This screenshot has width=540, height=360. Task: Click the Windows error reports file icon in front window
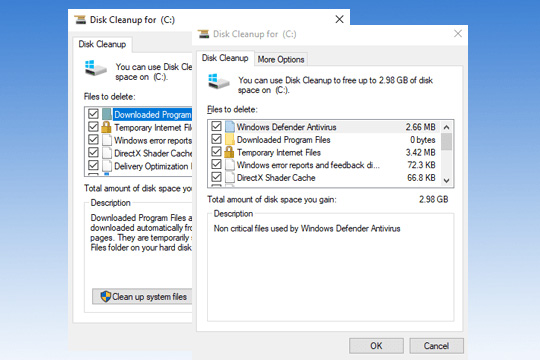click(x=230, y=165)
